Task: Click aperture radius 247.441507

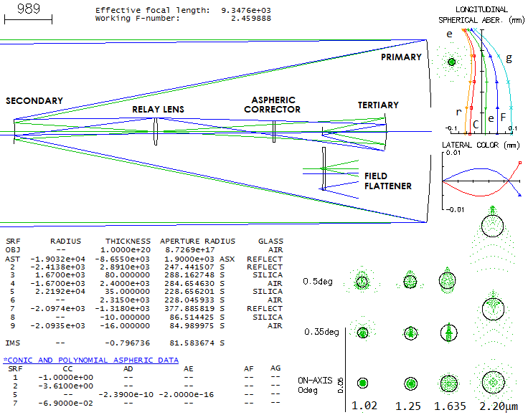Action: coord(189,267)
